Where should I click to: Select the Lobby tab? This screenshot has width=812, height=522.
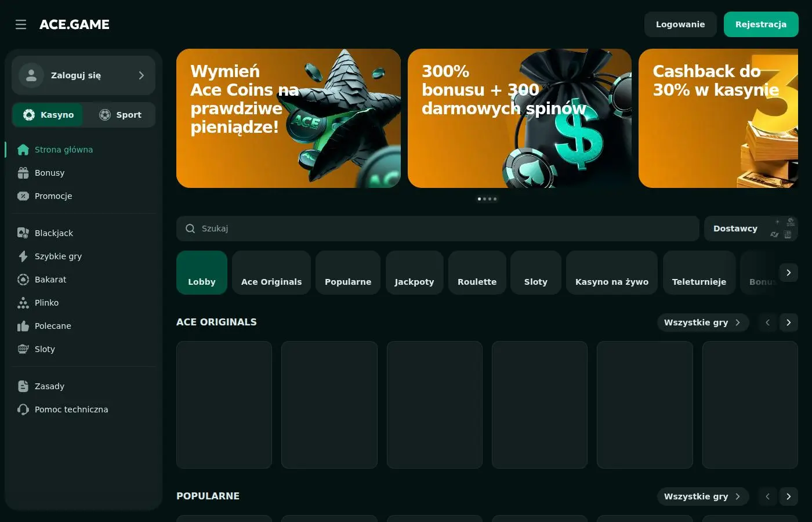(x=202, y=273)
